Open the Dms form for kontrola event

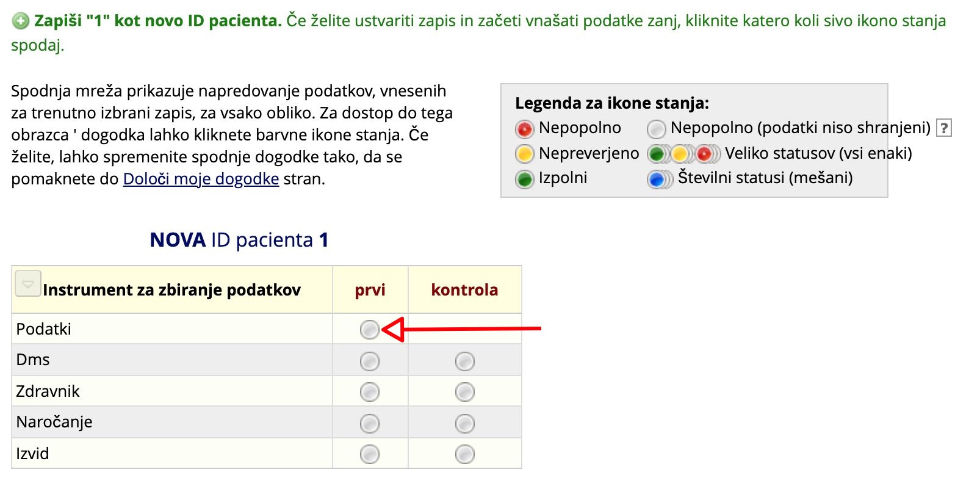[x=464, y=361]
